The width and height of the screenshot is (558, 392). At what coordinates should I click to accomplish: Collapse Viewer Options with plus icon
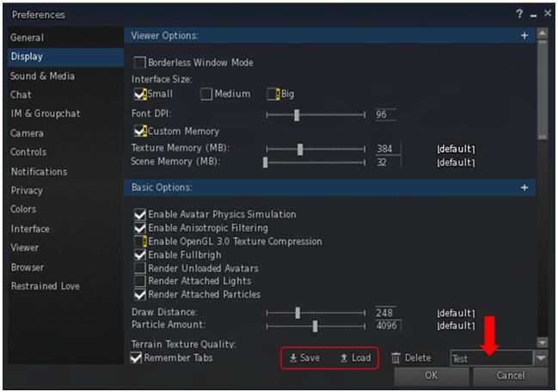click(x=524, y=36)
